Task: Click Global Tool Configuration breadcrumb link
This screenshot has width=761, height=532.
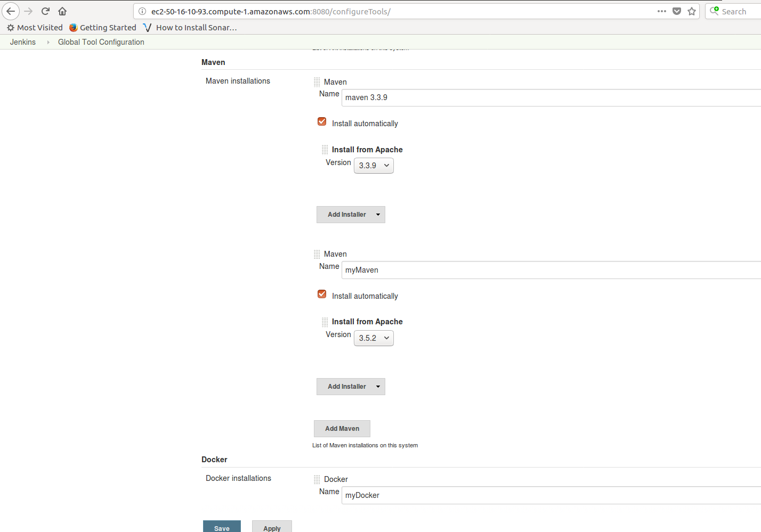Action: [x=101, y=42]
